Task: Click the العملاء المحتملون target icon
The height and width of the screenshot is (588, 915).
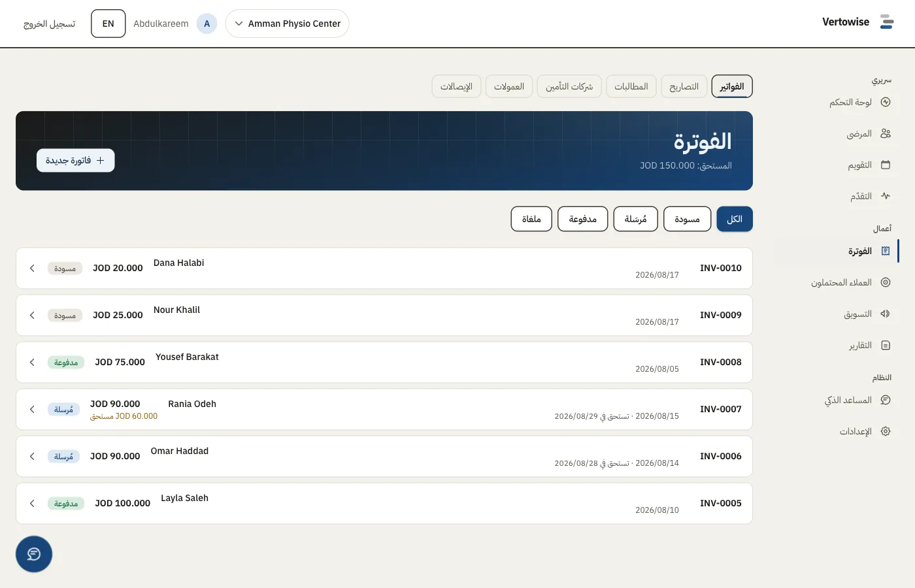Action: coord(886,282)
